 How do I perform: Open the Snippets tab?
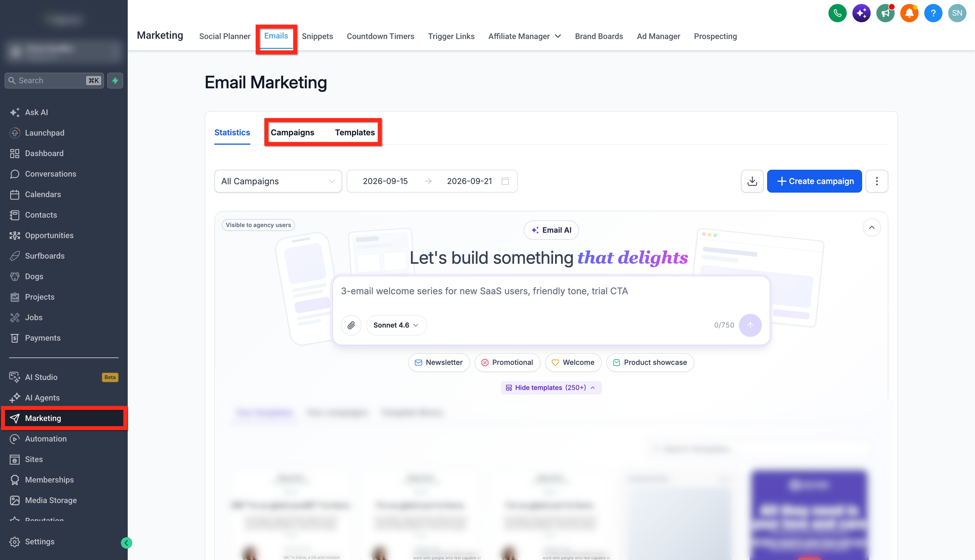(317, 36)
